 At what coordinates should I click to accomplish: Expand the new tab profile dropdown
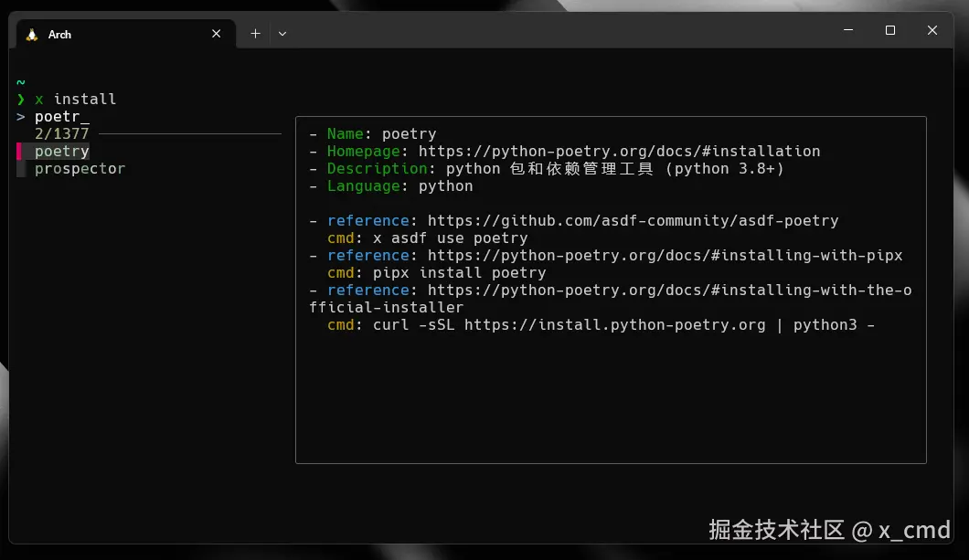click(x=282, y=33)
